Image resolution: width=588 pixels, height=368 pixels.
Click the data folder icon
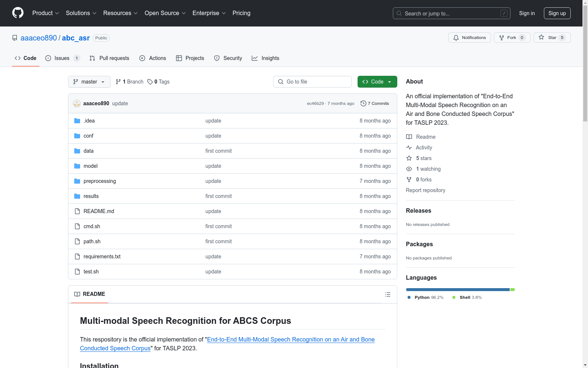(77, 151)
